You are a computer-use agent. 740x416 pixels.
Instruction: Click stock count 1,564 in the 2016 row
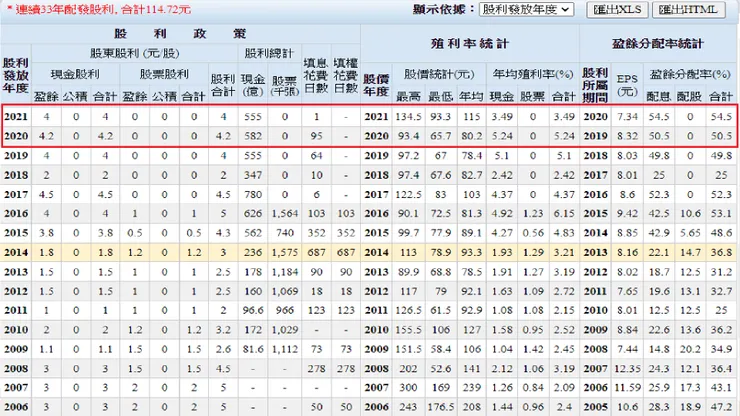pos(285,213)
